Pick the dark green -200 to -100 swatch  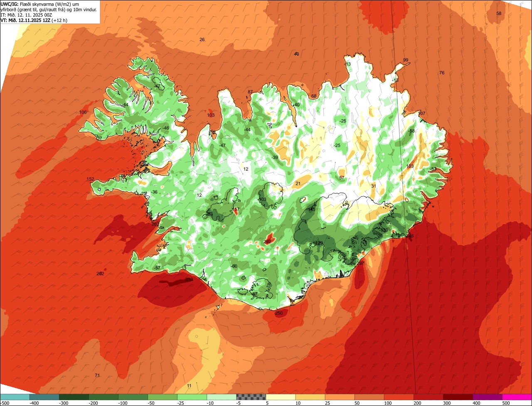click(x=103, y=397)
